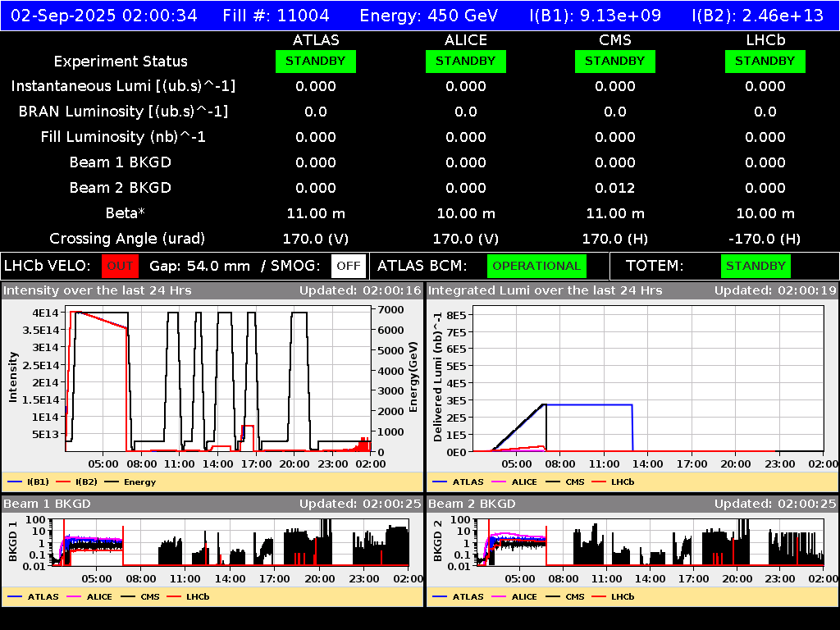840x630 pixels.
Task: Click the Delivered Lumi (nb)^-1 axis label
Action: (x=438, y=377)
